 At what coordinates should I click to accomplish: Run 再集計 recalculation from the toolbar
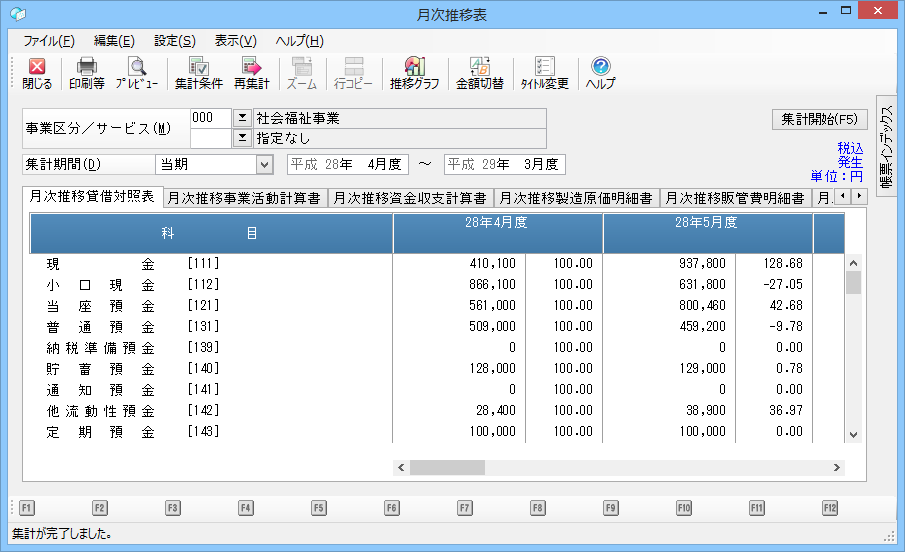tap(251, 74)
